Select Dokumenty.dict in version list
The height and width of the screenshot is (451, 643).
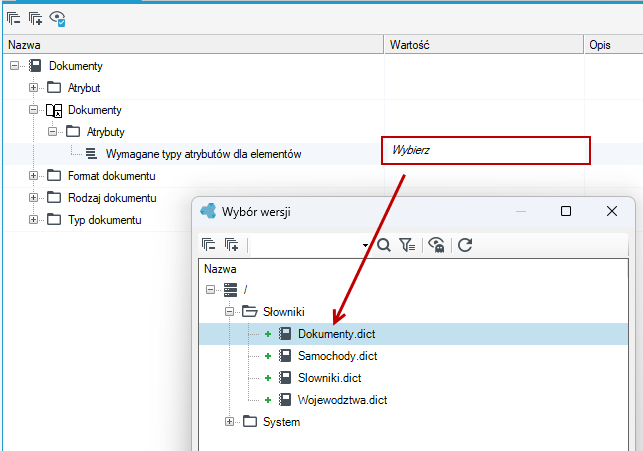[336, 334]
